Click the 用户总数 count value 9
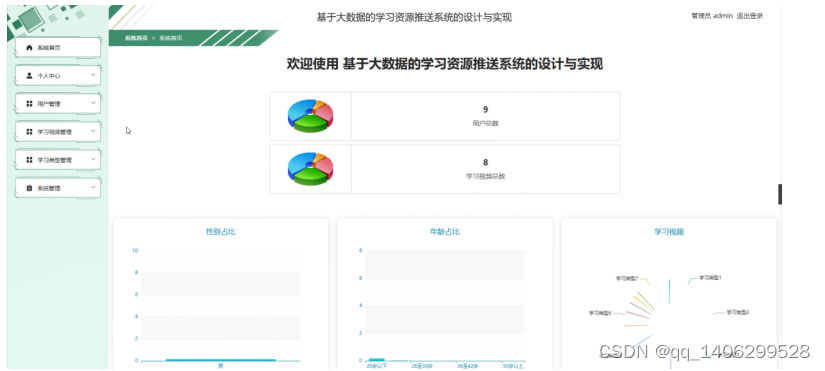825x371 pixels. click(x=486, y=109)
